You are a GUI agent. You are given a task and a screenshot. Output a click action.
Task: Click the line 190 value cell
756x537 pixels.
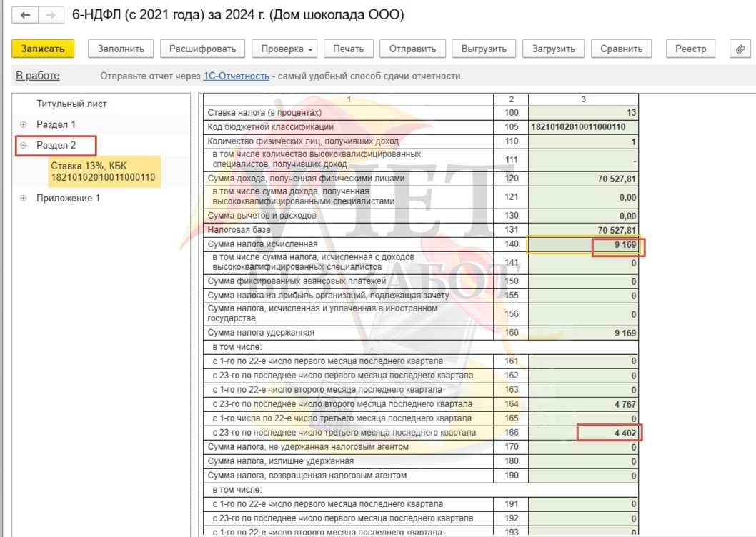[x=583, y=476]
